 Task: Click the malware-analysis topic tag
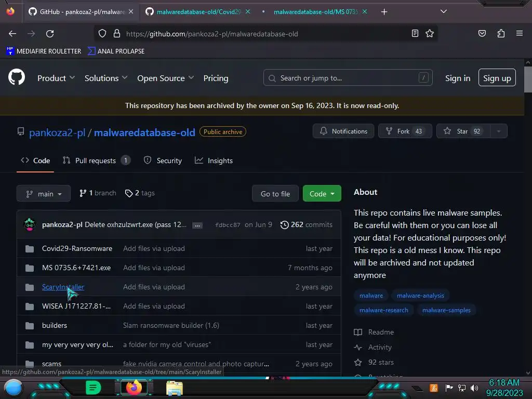coord(420,296)
